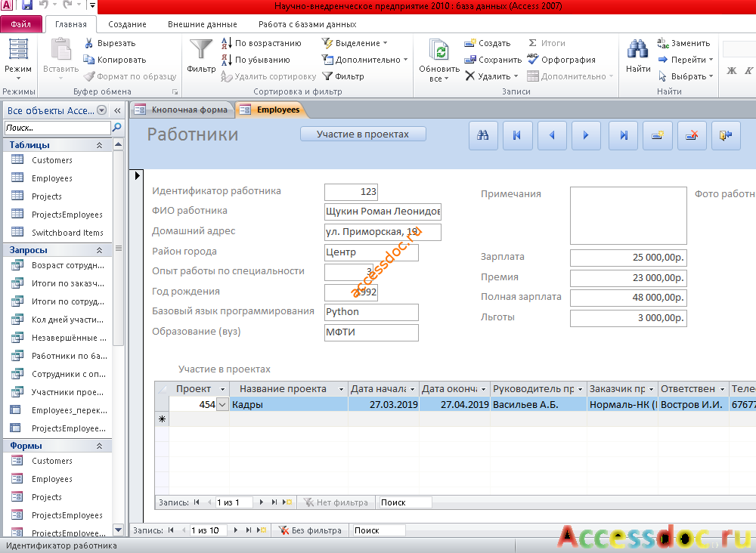Click the navigation pane Поиск search box

point(57,128)
